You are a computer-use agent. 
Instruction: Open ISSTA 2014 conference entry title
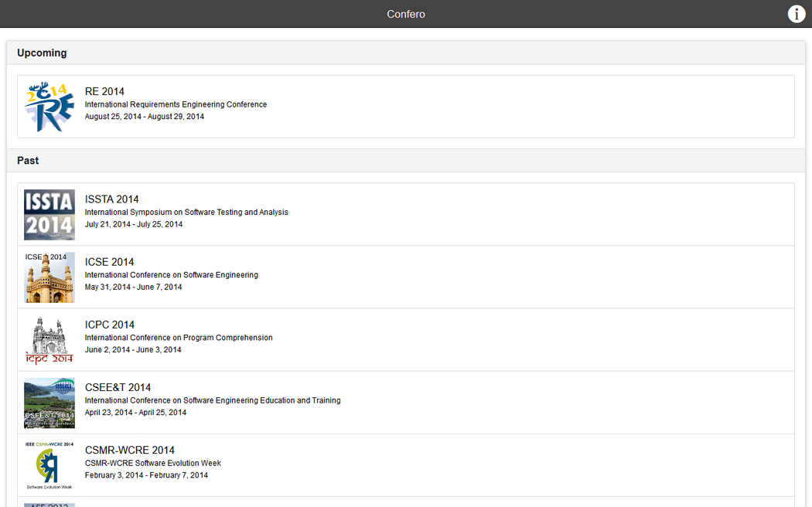pyautogui.click(x=112, y=199)
